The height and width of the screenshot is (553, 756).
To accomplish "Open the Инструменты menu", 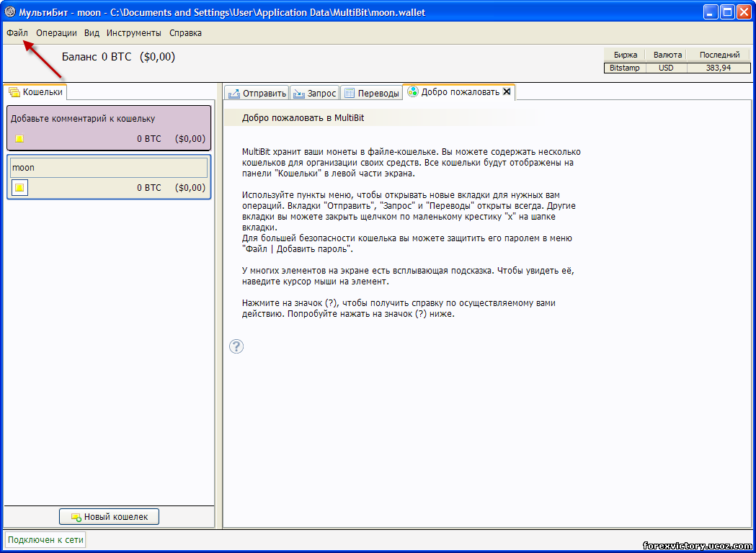I will [134, 33].
